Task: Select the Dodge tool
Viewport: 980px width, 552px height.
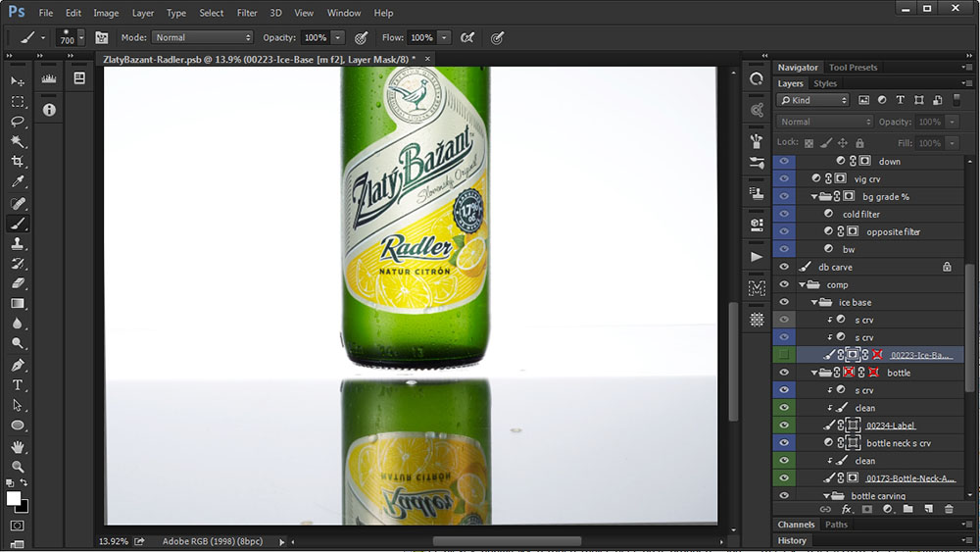Action: 18,343
